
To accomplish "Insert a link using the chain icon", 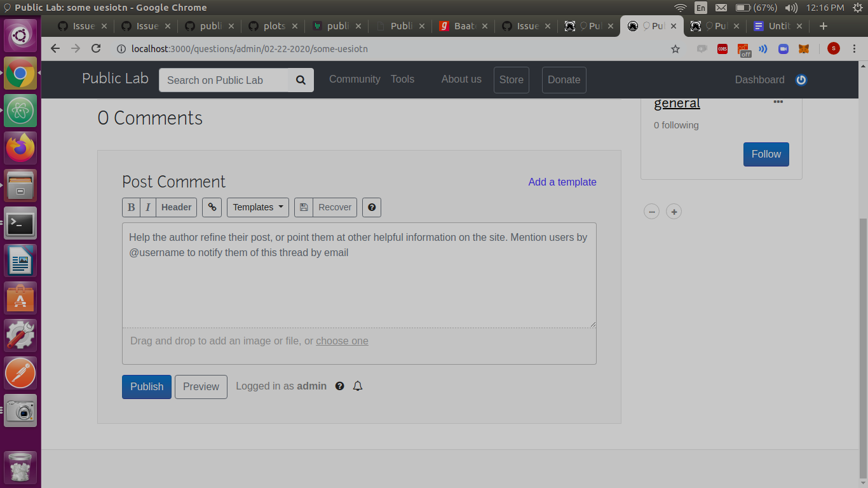I will coord(212,207).
